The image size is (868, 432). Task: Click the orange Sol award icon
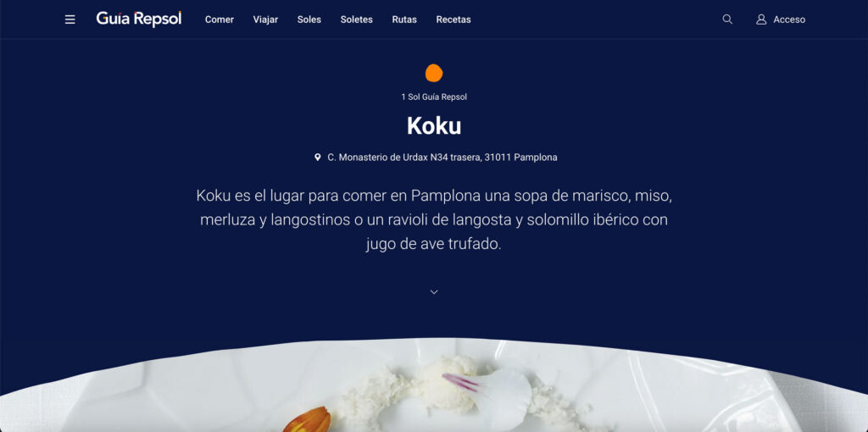point(434,73)
